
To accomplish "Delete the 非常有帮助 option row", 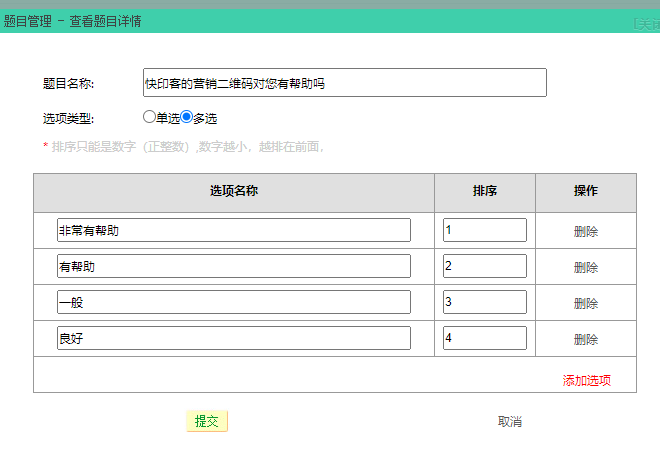I will tap(586, 231).
